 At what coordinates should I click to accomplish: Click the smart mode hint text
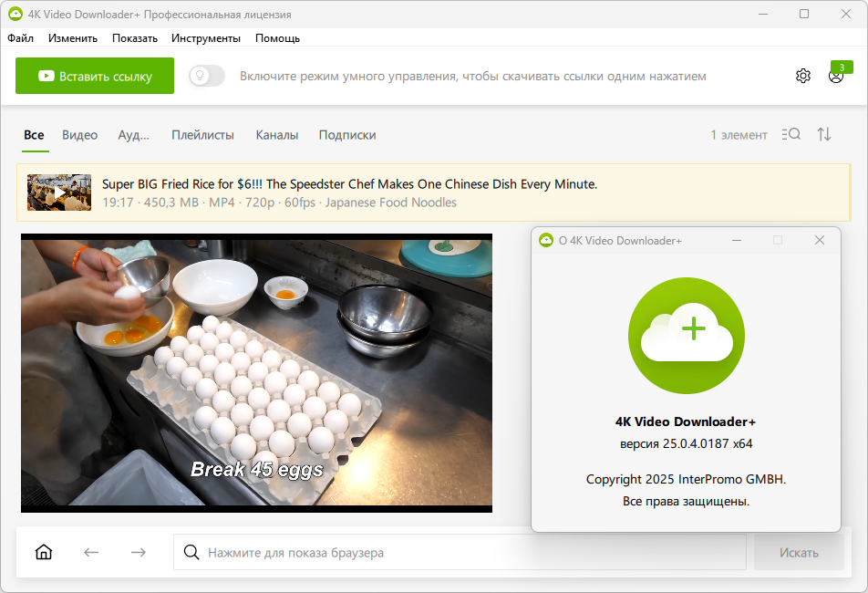point(472,77)
